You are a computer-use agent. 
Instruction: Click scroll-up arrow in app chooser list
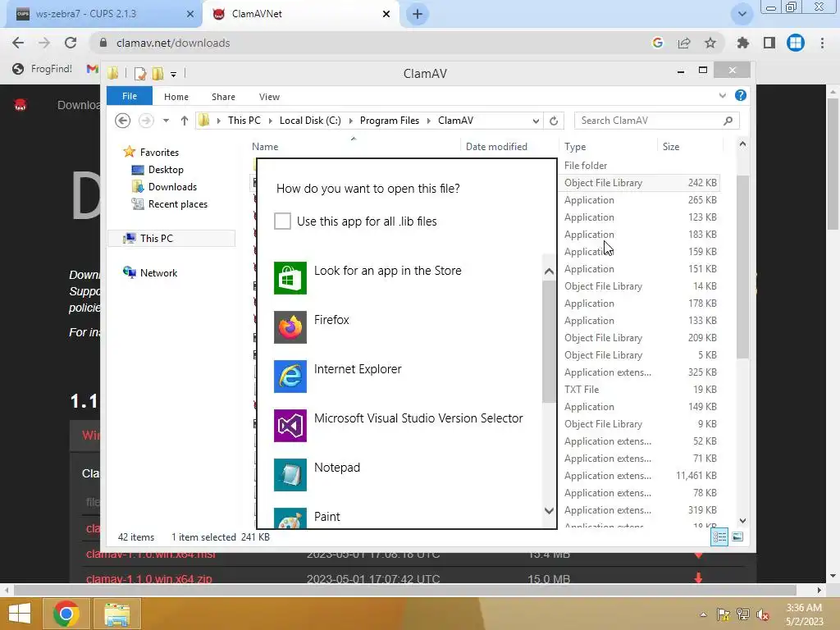[x=549, y=272]
